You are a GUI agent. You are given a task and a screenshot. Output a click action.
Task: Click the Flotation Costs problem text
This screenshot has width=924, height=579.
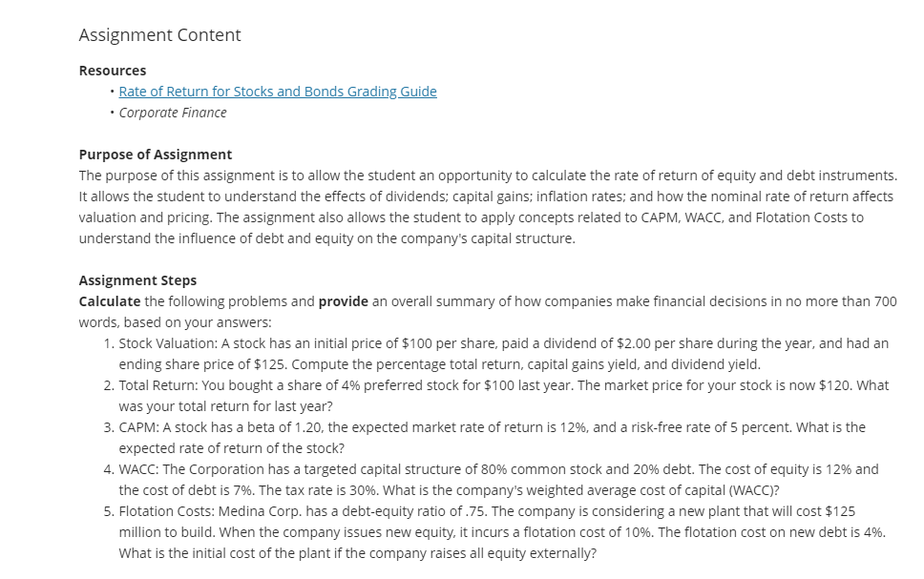tap(502, 532)
